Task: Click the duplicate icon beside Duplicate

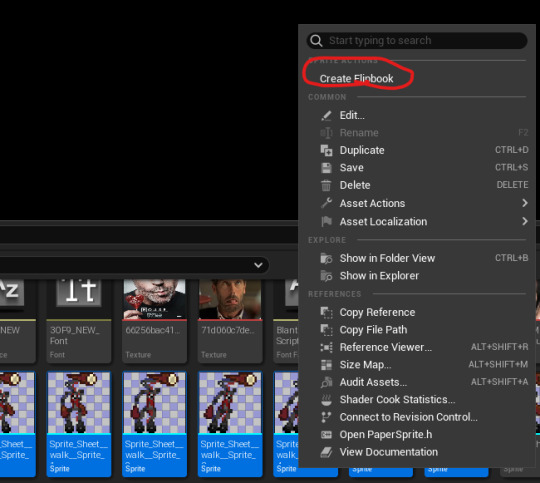Action: [x=326, y=151]
